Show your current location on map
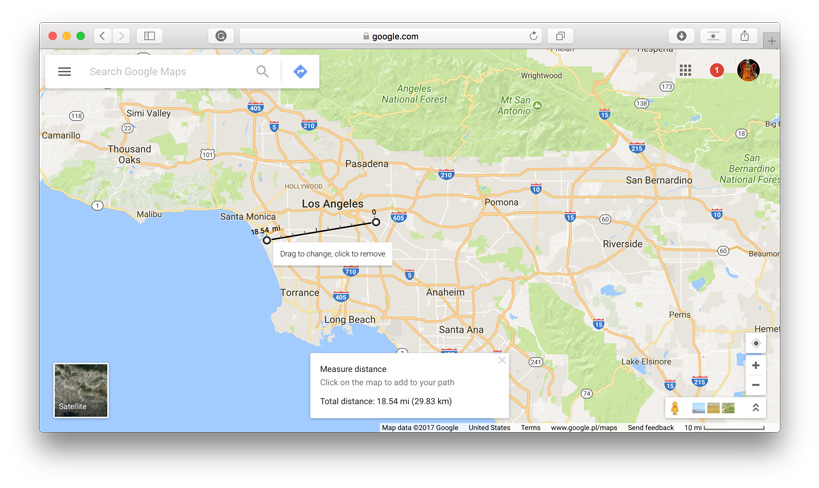Screen dimensions: 819x488 [x=755, y=343]
